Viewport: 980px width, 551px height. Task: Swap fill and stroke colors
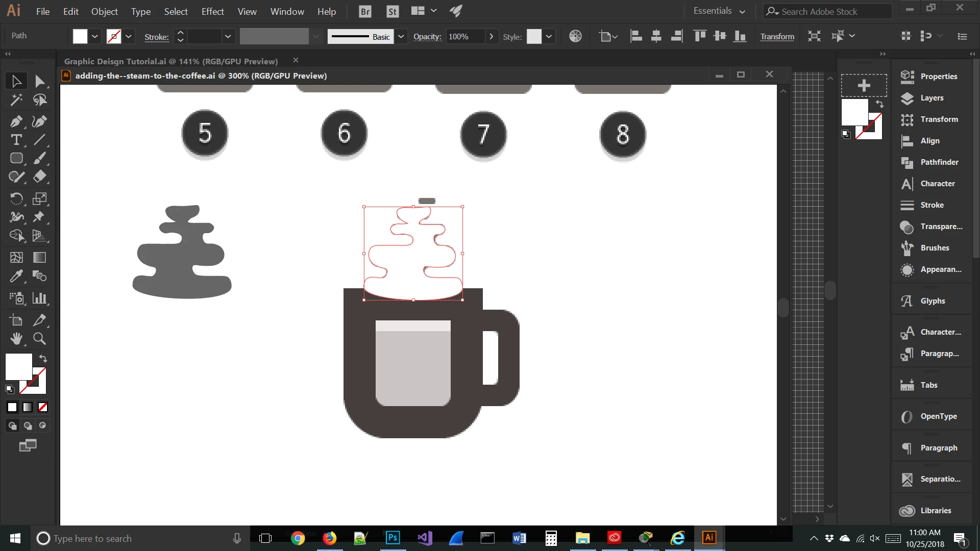point(43,359)
